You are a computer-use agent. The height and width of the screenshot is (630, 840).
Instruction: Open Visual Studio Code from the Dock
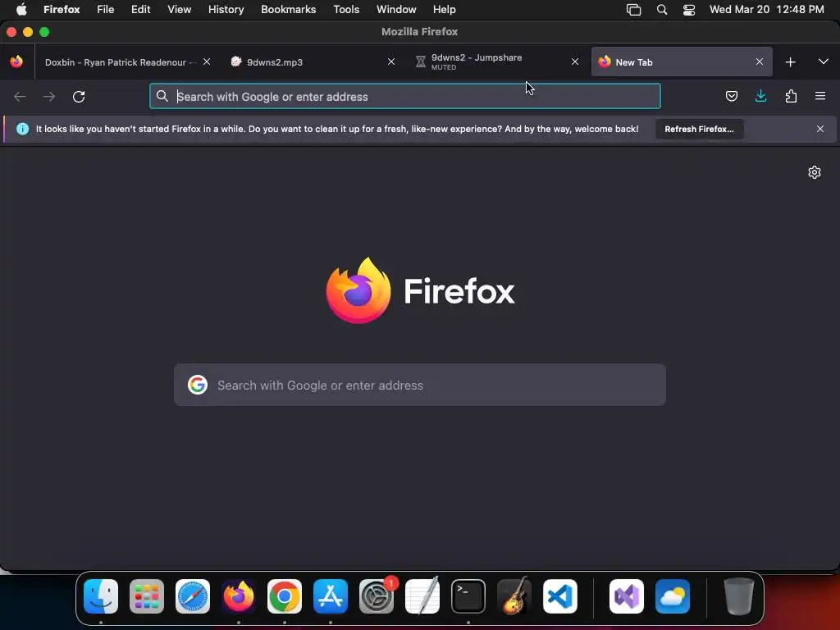560,596
